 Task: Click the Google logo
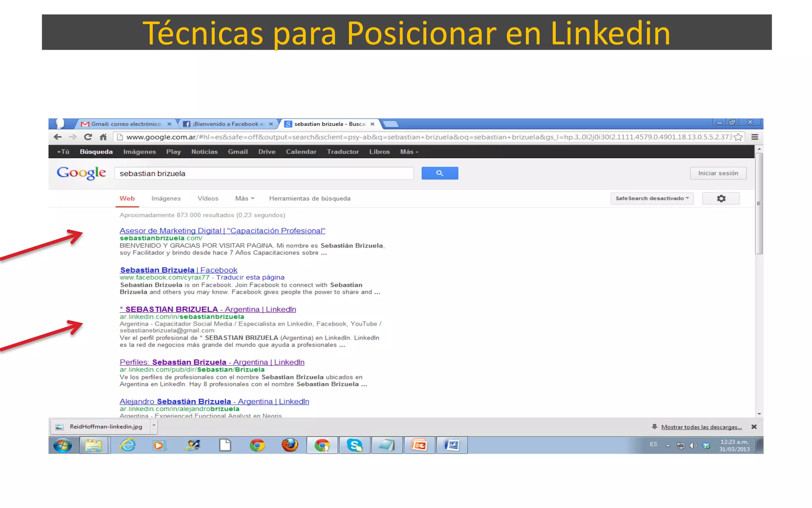click(x=81, y=173)
